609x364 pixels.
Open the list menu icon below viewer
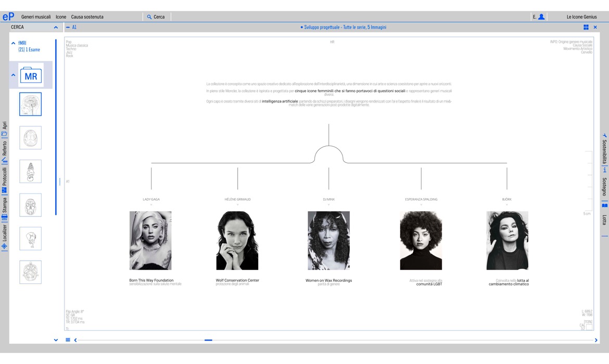(x=68, y=340)
